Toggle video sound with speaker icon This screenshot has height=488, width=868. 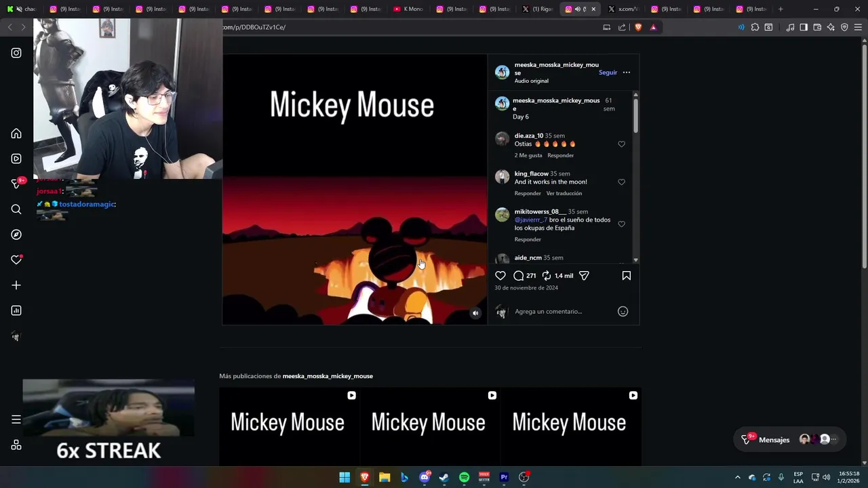(475, 313)
